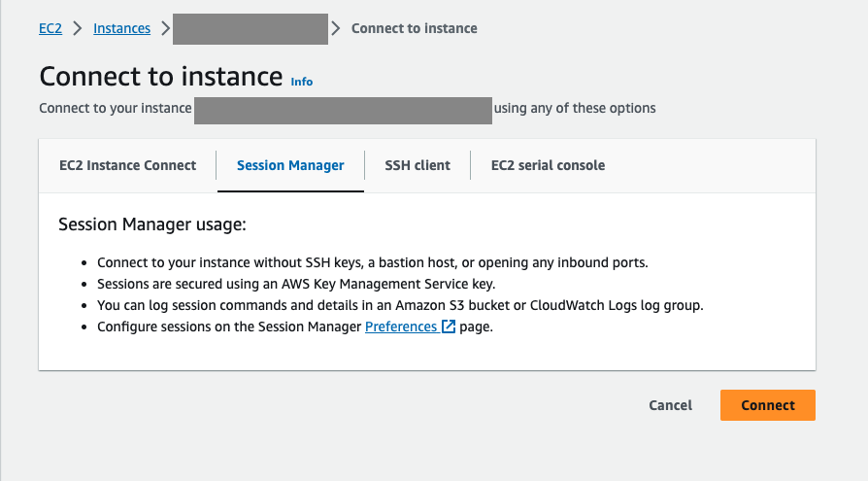Screen dimensions: 868x481
Task: Click the 'Session Manager usage:' heading
Action: pyautogui.click(x=152, y=224)
